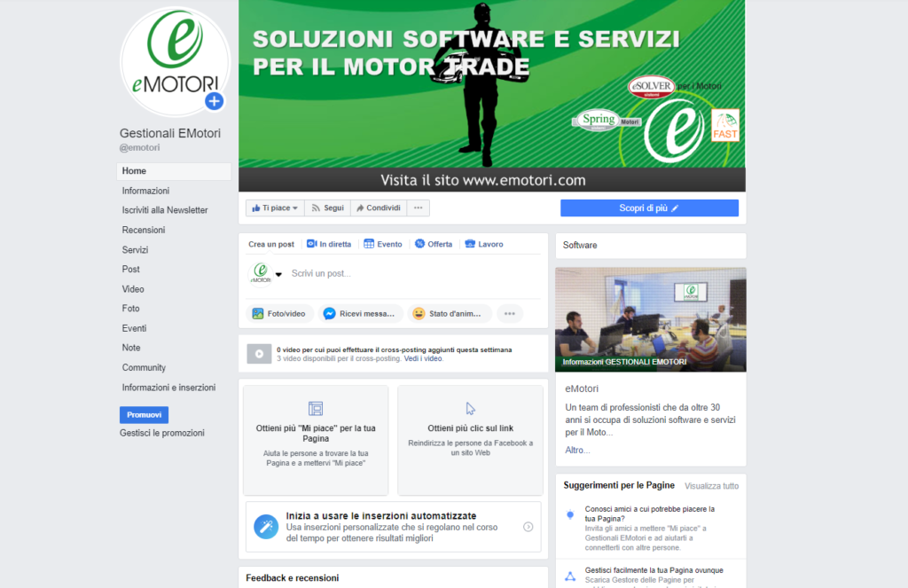Viewport: 908px width, 588px height.
Task: Open the arrow next to automated ads
Action: click(528, 527)
